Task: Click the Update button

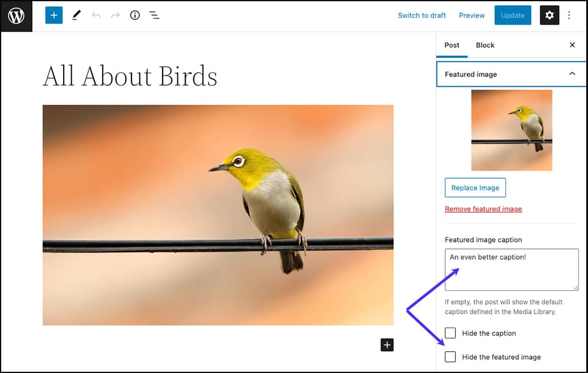Action: [x=512, y=15]
